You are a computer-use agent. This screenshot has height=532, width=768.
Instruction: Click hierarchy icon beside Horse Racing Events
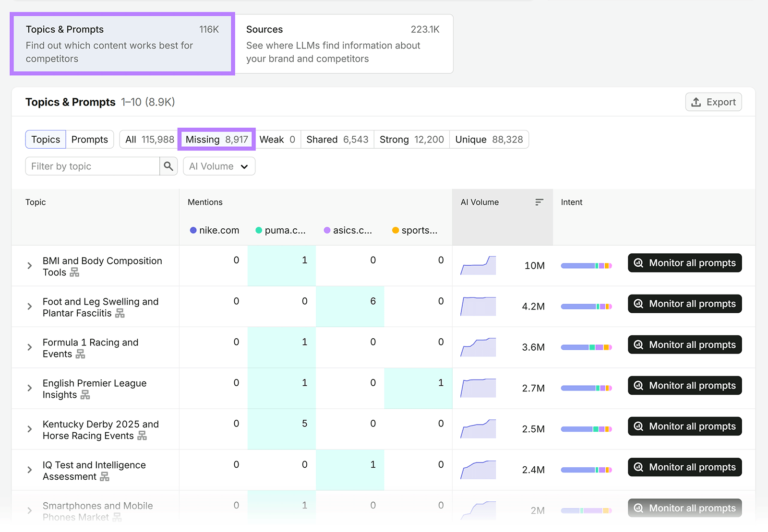(x=142, y=436)
